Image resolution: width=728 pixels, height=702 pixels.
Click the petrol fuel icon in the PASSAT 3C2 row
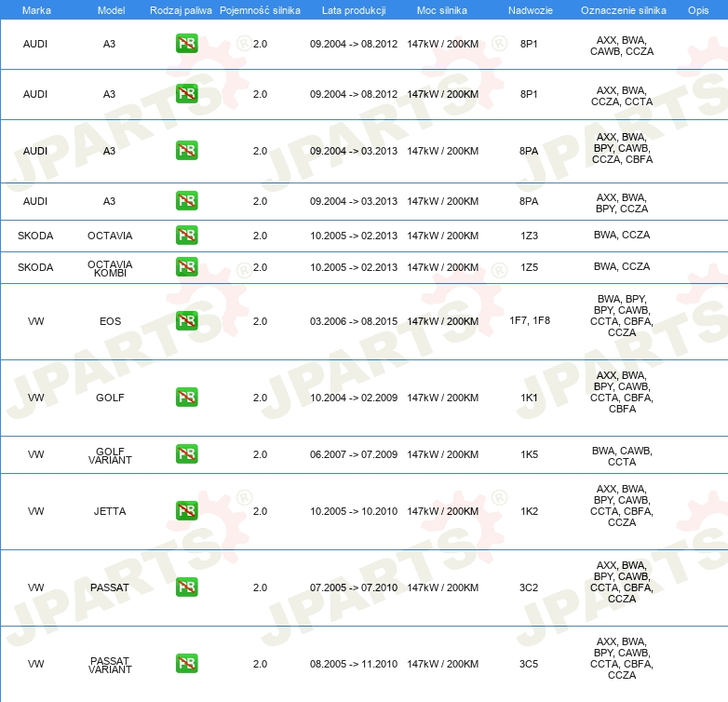click(x=186, y=587)
